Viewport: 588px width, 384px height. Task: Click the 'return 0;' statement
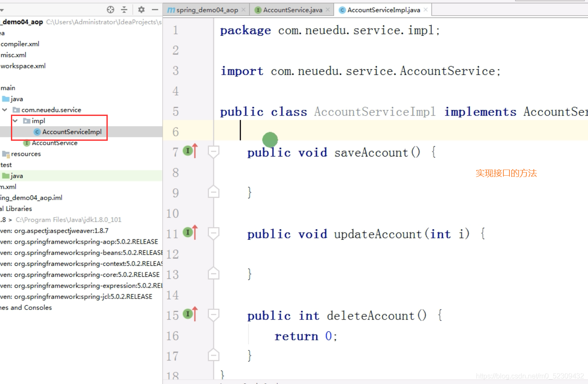[x=306, y=336]
